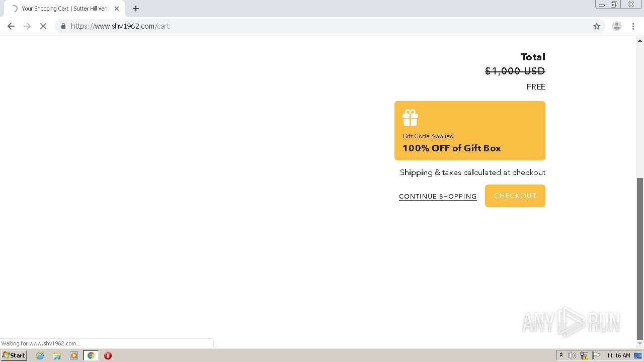Select the Your Shopping Cart tab
The image size is (644, 362).
click(64, 9)
